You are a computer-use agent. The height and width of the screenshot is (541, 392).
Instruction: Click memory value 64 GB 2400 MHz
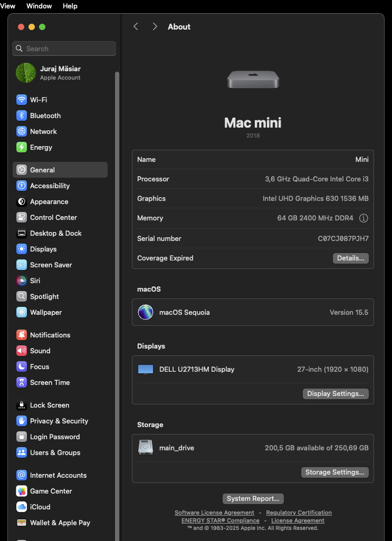pyautogui.click(x=315, y=218)
